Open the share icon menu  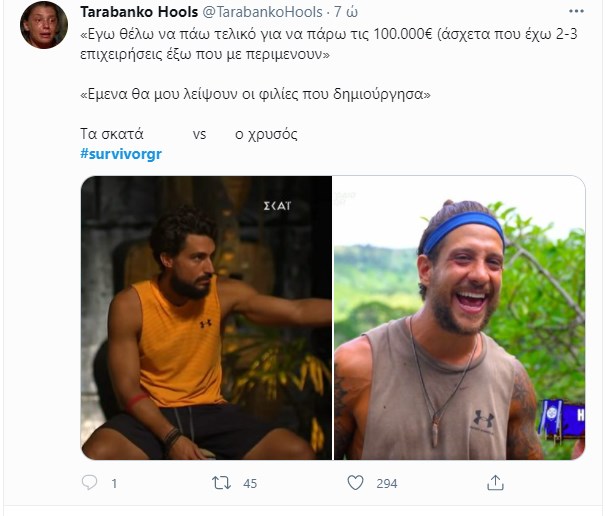(x=494, y=483)
